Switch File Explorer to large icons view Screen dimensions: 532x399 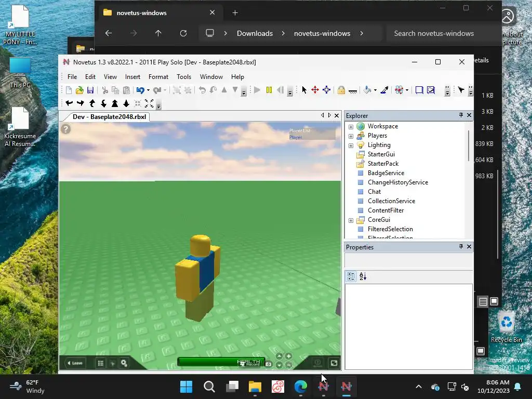(494, 301)
